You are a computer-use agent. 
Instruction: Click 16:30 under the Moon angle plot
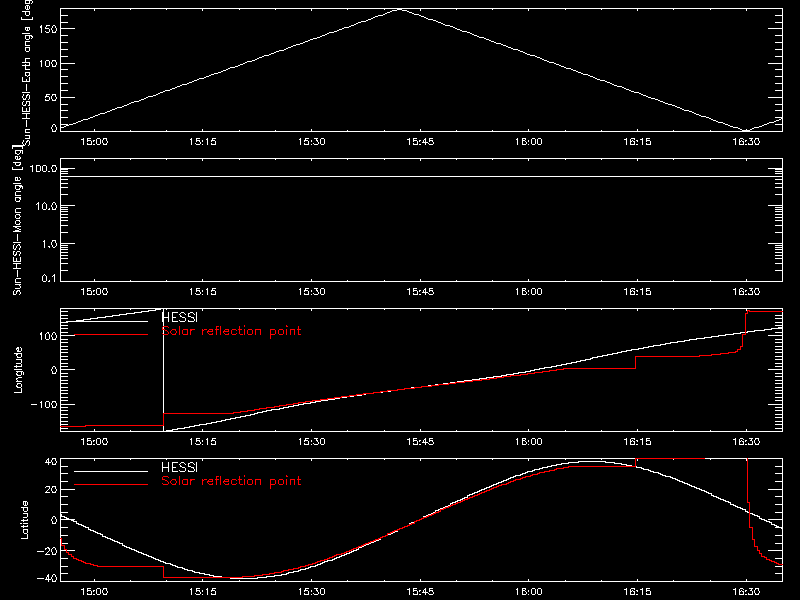[746, 292]
